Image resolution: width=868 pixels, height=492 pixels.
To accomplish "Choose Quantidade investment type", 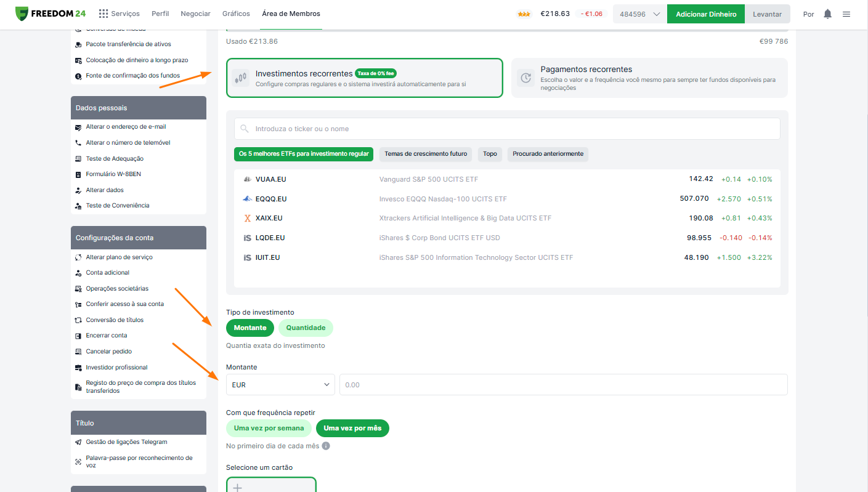I will click(306, 328).
